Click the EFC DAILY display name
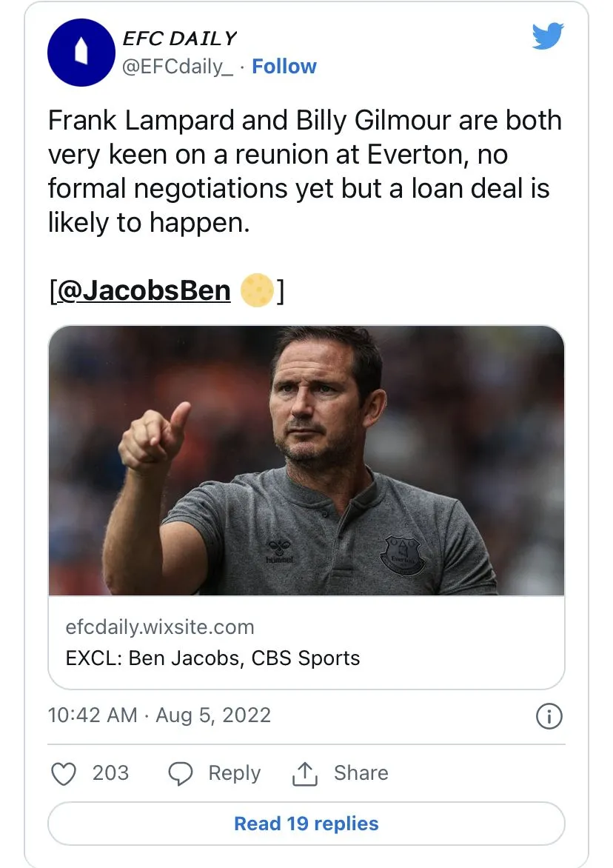 (180, 39)
